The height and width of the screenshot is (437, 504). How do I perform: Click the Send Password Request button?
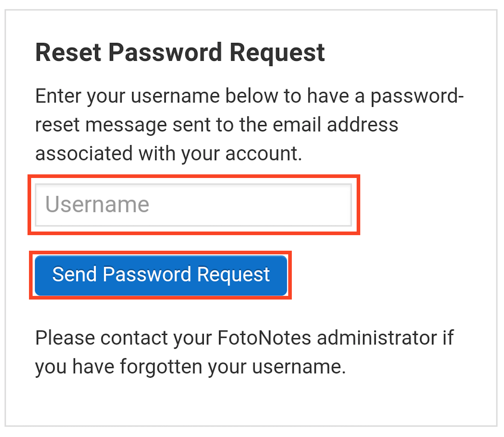[161, 275]
